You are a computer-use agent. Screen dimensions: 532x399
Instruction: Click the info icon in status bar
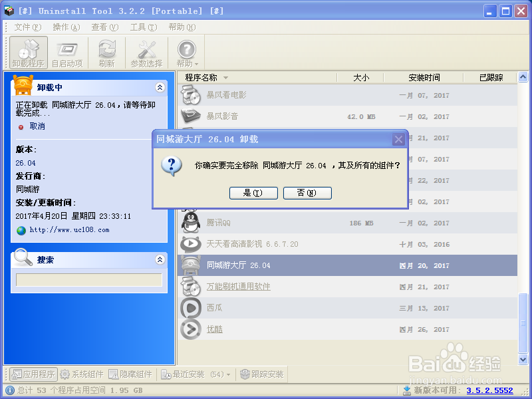[x=10, y=390]
